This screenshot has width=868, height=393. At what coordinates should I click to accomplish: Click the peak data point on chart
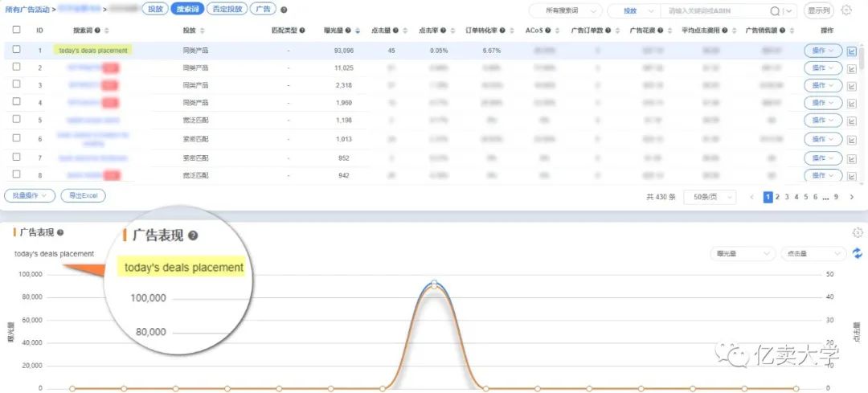435,284
